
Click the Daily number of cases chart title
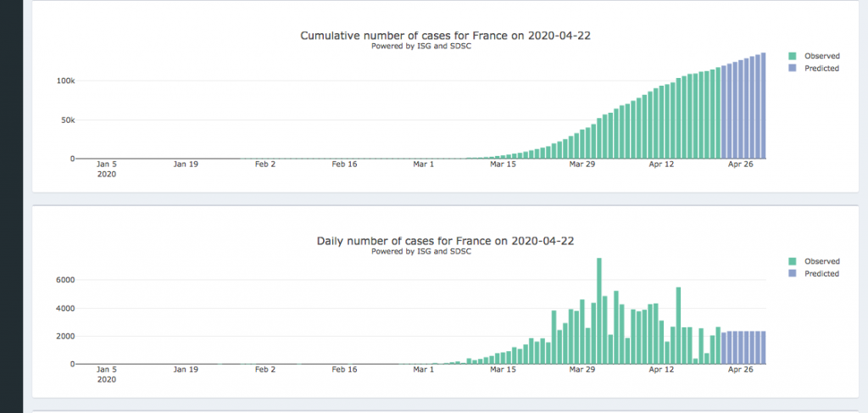pos(446,241)
